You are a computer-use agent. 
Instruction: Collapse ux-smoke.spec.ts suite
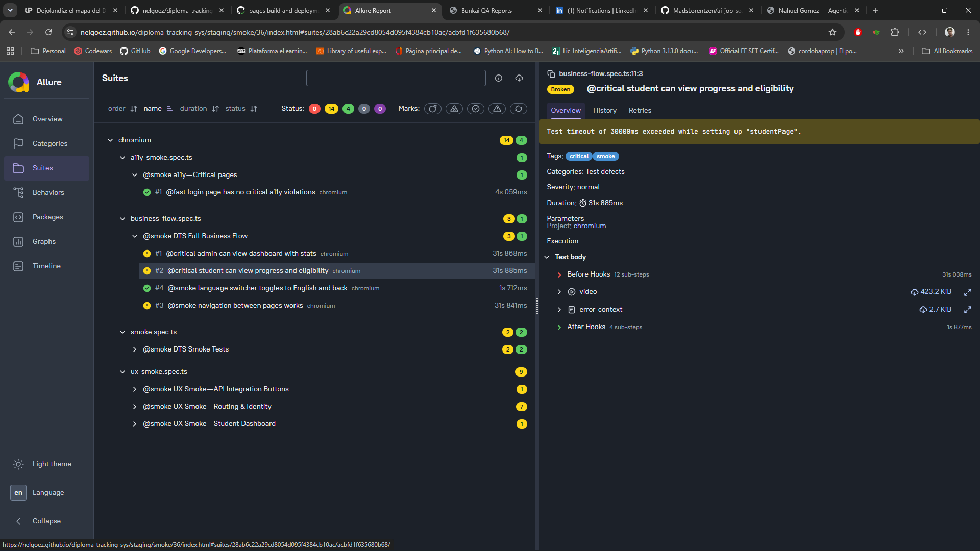click(122, 372)
